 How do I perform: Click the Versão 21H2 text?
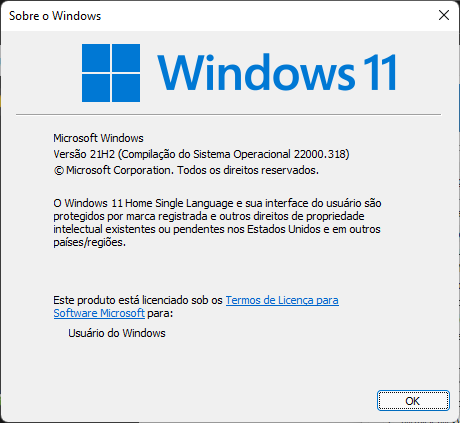coord(84,154)
